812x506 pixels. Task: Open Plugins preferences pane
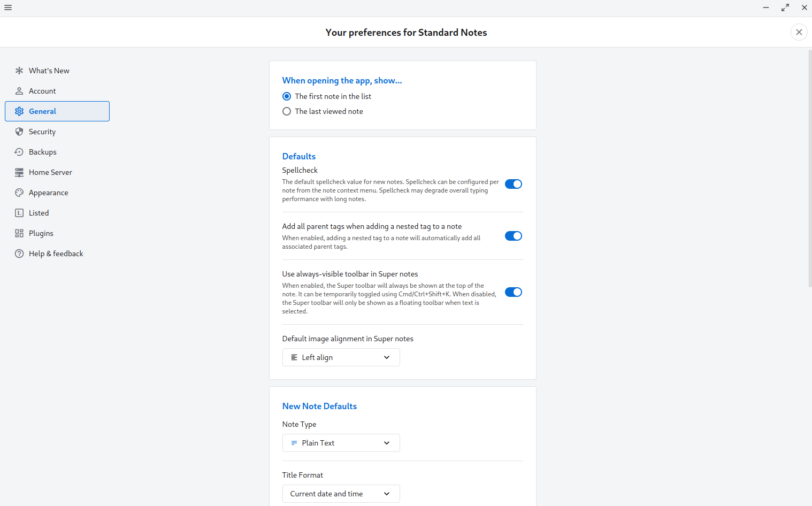57,233
